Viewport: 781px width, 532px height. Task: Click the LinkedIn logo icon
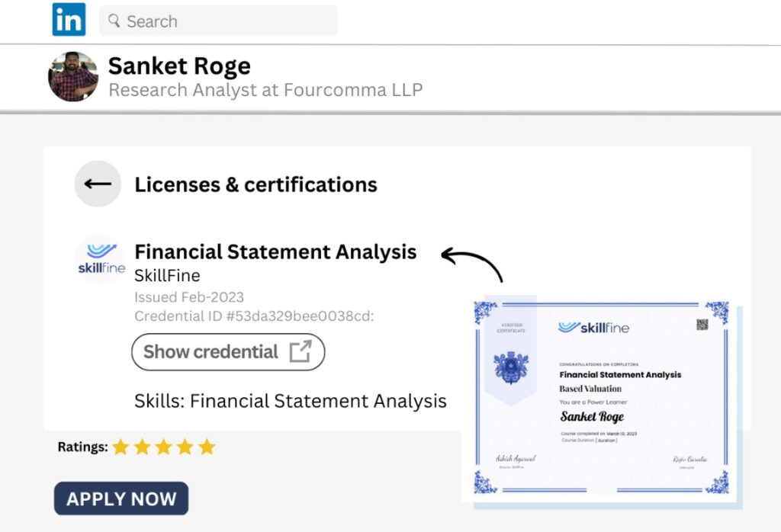(69, 20)
